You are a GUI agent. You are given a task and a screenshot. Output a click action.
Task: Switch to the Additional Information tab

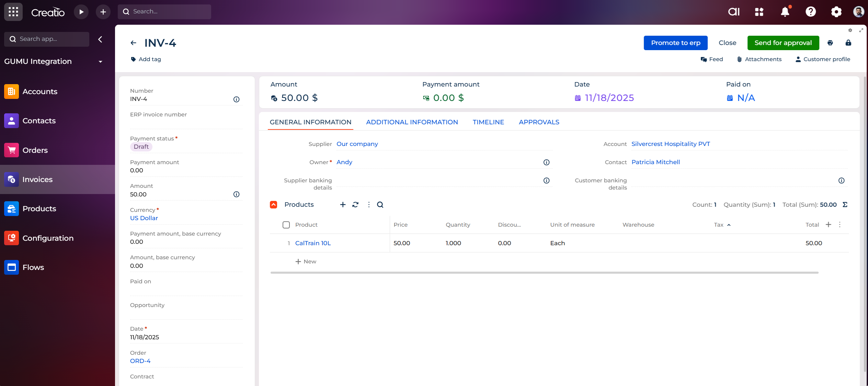(x=412, y=122)
